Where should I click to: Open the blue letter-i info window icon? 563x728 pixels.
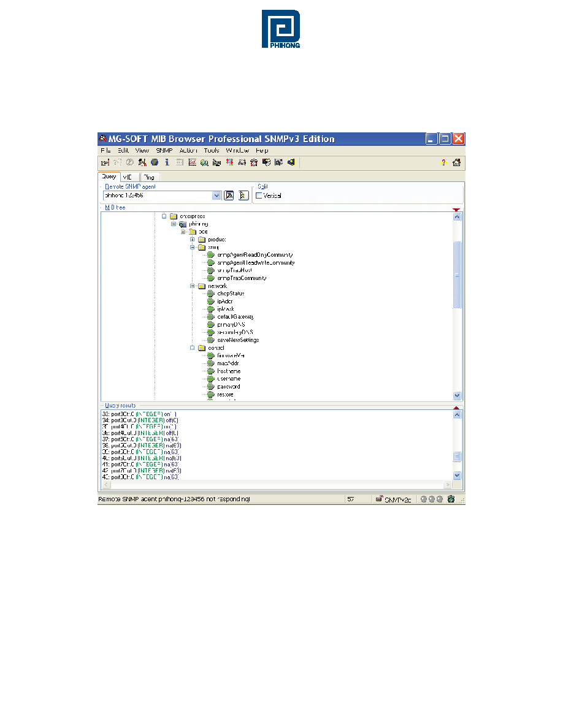(167, 162)
